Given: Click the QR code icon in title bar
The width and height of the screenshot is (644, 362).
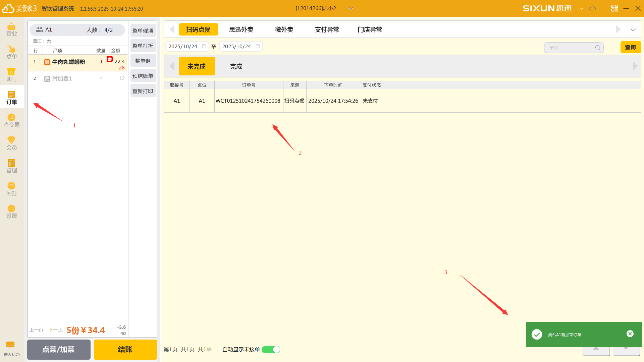Looking at the screenshot, I should 614,8.
